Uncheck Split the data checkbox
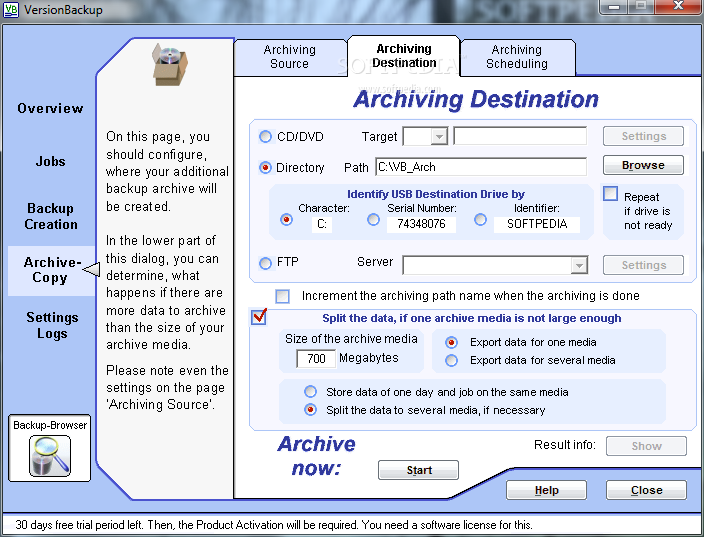 [259, 317]
